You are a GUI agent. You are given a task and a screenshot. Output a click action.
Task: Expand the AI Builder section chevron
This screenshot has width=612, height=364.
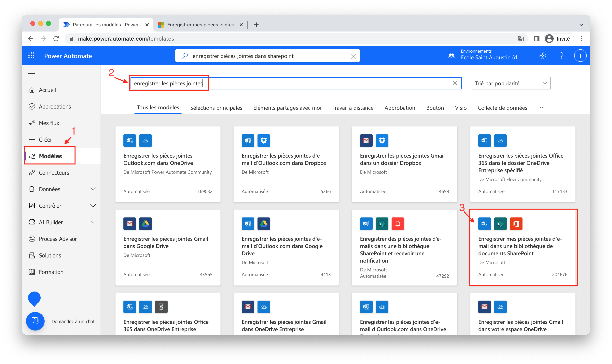click(93, 222)
